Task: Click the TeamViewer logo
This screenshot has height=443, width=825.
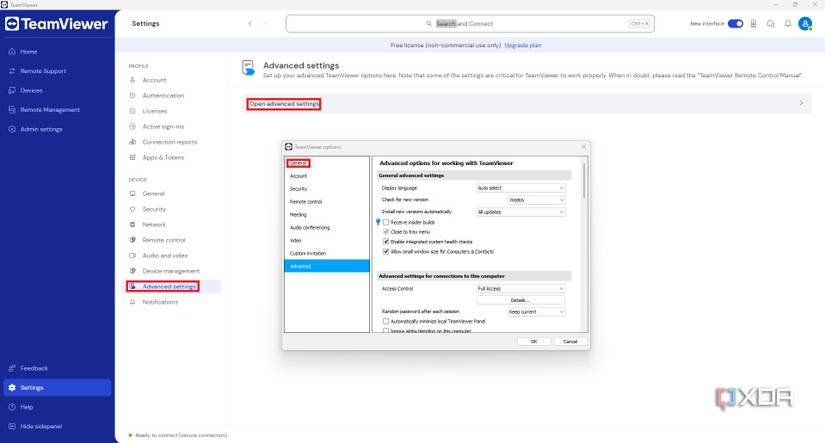Action: tap(56, 24)
